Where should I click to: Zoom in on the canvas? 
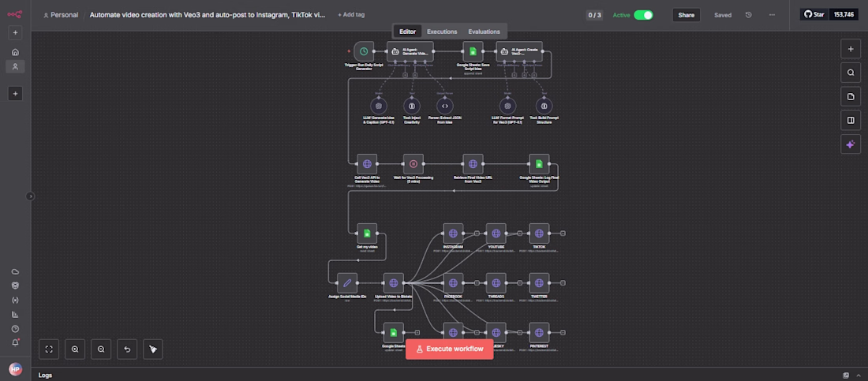tap(75, 349)
